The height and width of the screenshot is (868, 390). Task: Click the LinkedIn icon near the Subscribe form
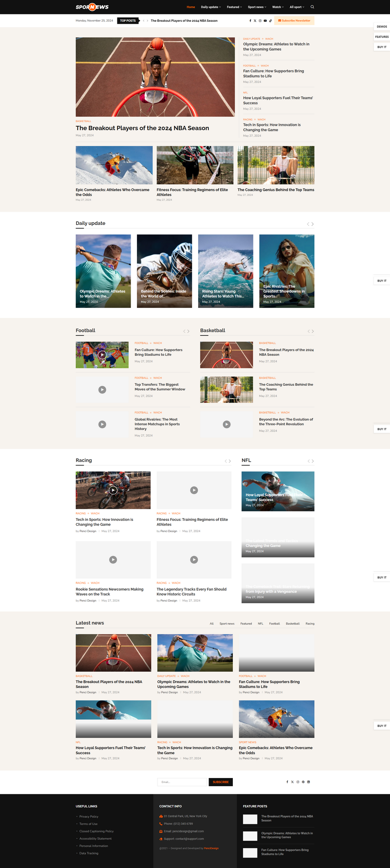click(308, 782)
